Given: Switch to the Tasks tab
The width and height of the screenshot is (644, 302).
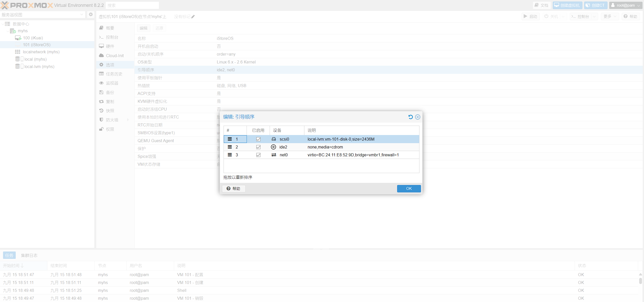Looking at the screenshot, I should 9,255.
